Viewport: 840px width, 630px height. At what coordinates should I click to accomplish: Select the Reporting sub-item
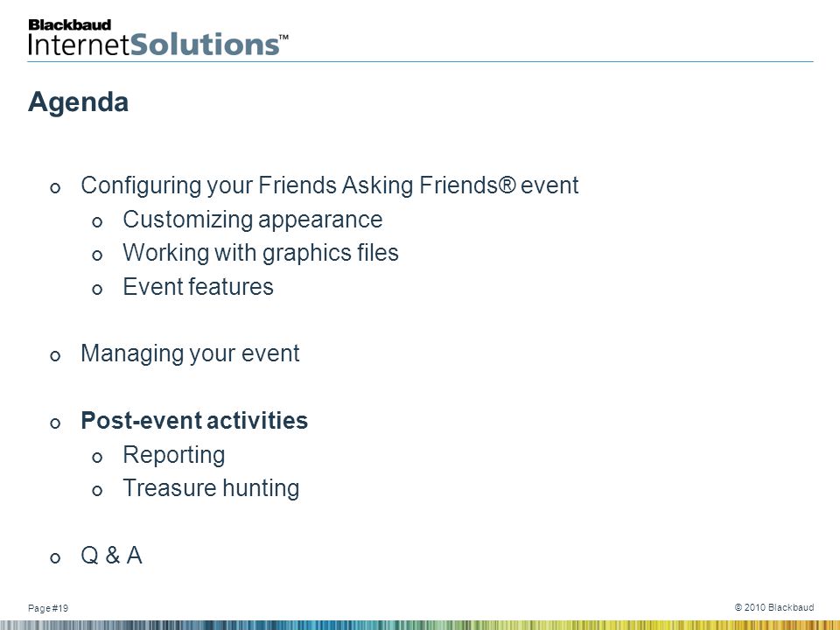[173, 455]
